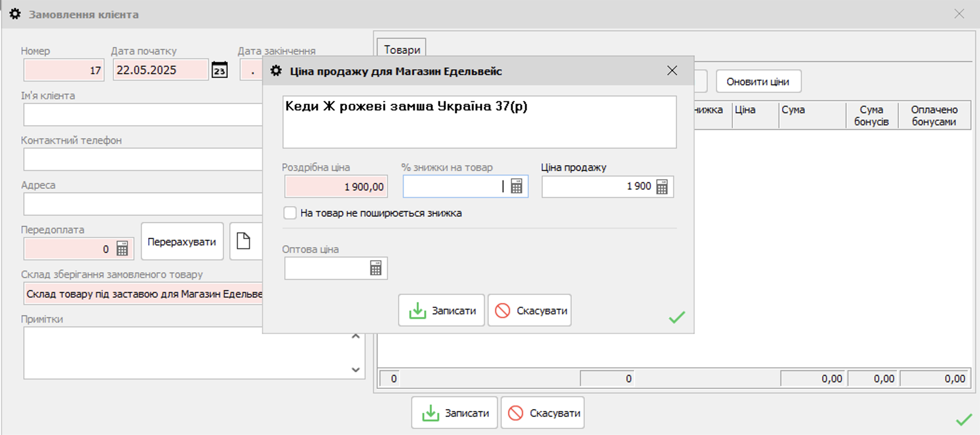Enable 'На товар не поширюється знижка' checkbox
The width and height of the screenshot is (980, 435).
click(290, 213)
